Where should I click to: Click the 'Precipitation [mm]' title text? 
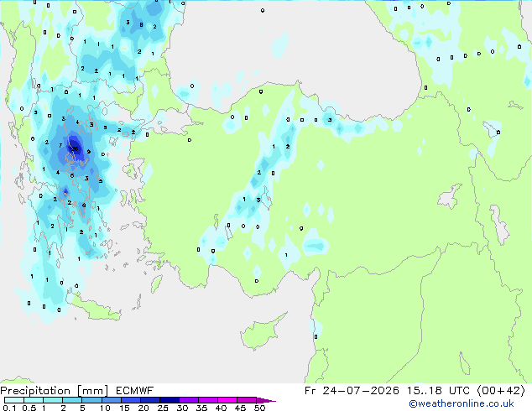pos(54,391)
